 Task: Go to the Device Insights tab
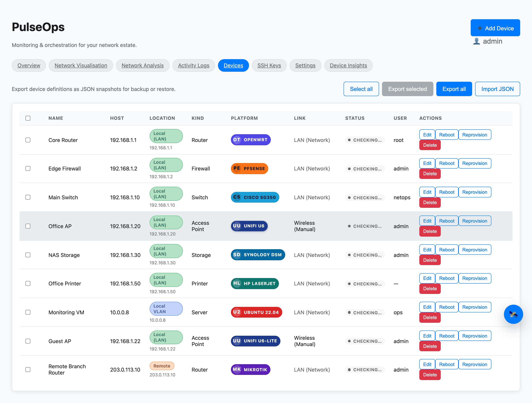click(348, 65)
